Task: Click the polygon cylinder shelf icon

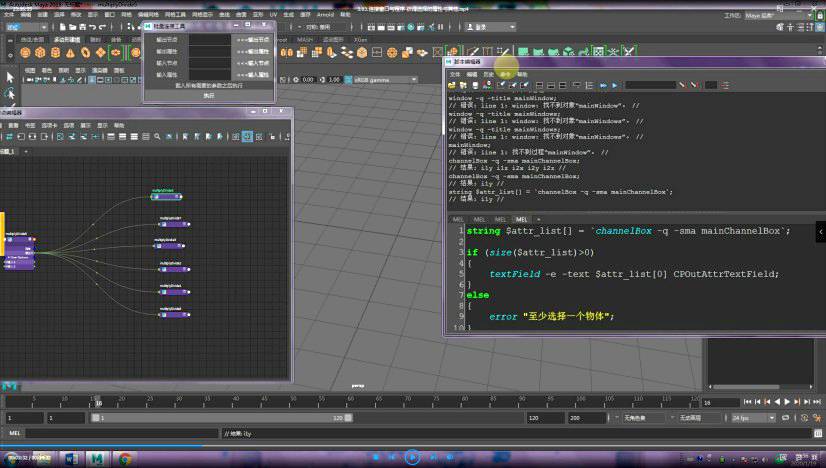Action: coord(55,52)
